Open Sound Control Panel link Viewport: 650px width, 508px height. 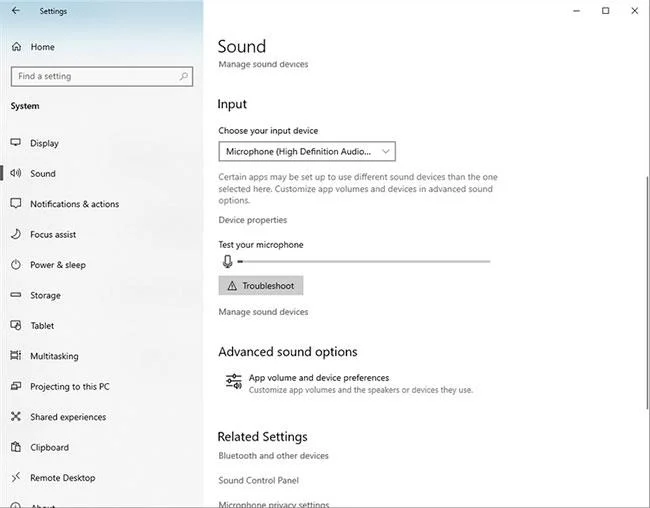tap(258, 480)
